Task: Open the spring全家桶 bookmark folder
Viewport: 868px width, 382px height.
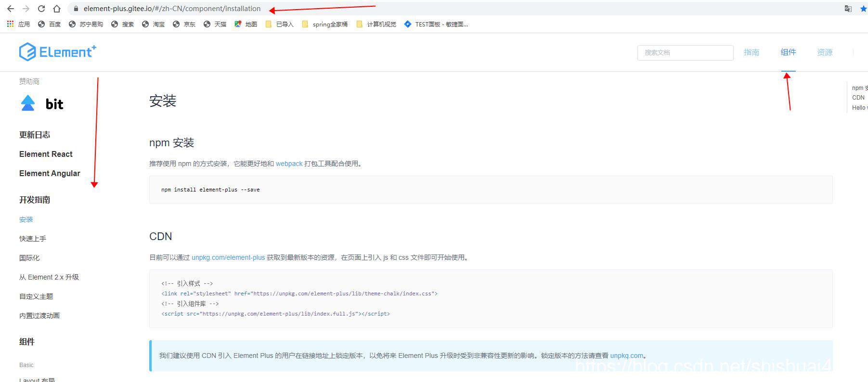Action: (x=324, y=24)
